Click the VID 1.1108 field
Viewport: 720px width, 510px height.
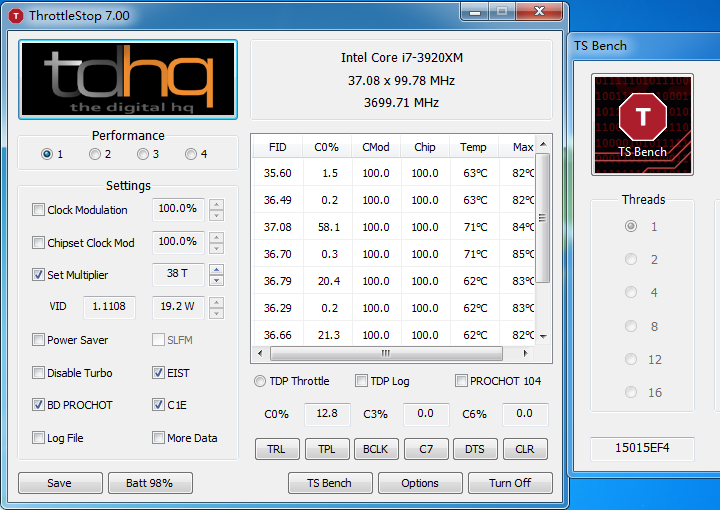[109, 307]
